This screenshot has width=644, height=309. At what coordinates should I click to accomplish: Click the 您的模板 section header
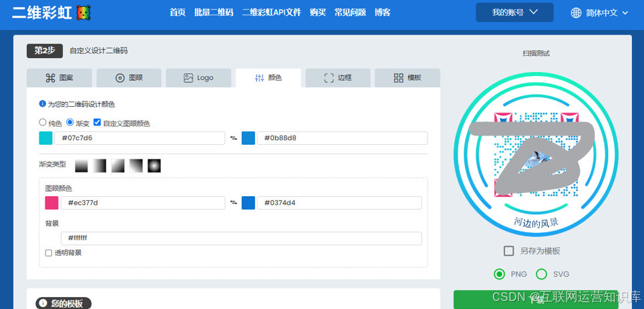(x=63, y=304)
